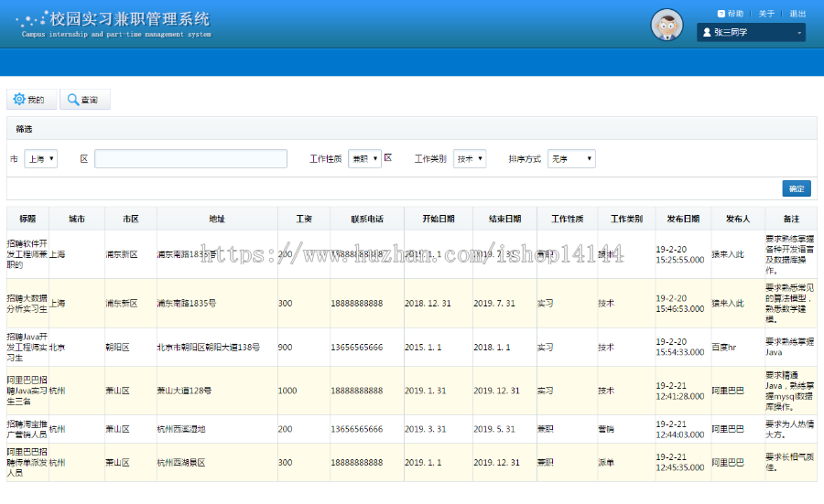Click the 发布日期 column header

tap(683, 219)
